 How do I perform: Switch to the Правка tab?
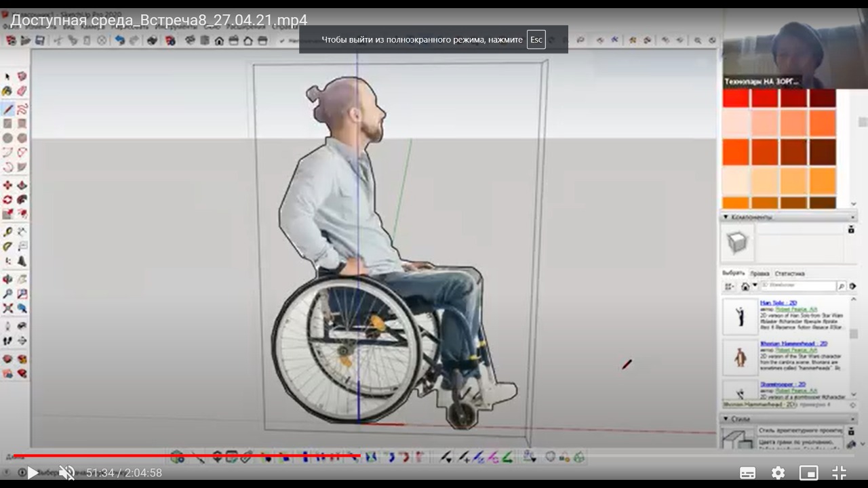pyautogui.click(x=759, y=273)
